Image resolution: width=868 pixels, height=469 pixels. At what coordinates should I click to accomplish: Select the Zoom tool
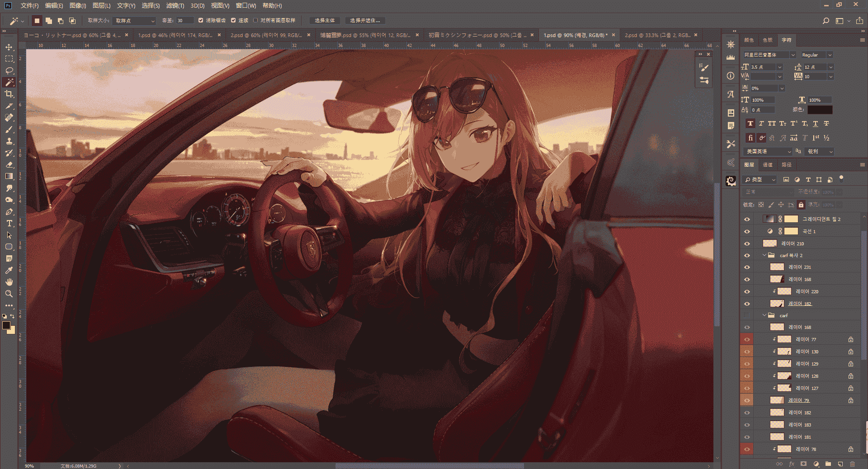(x=9, y=294)
